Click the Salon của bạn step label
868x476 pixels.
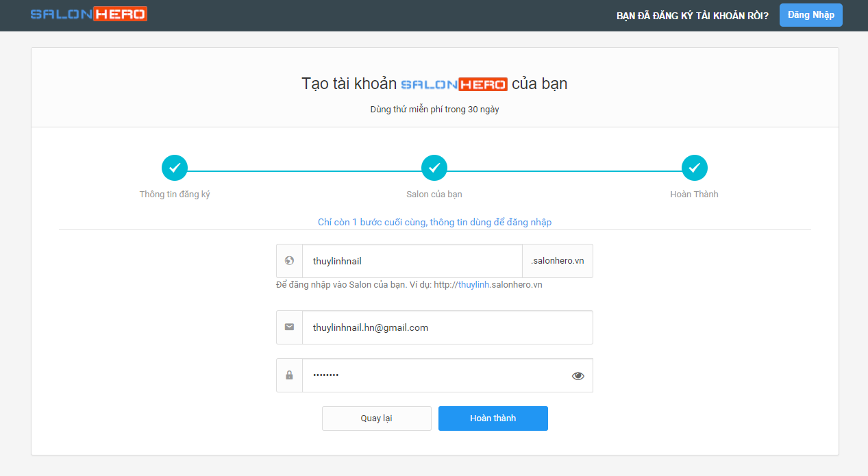coord(434,195)
